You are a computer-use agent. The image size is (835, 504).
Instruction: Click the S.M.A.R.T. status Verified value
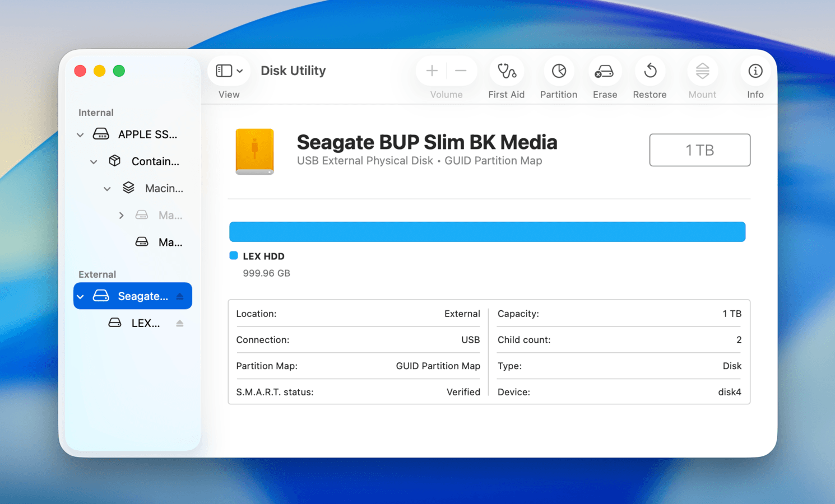coord(463,392)
